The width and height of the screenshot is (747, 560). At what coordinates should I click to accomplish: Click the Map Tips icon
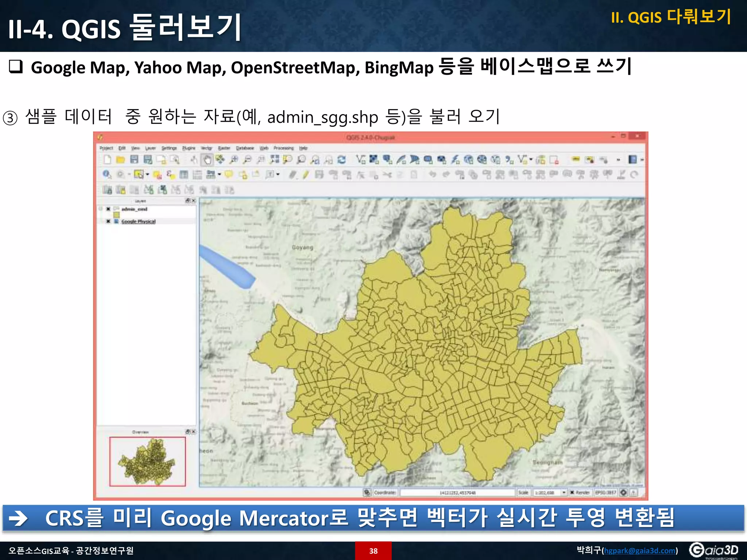(x=229, y=175)
